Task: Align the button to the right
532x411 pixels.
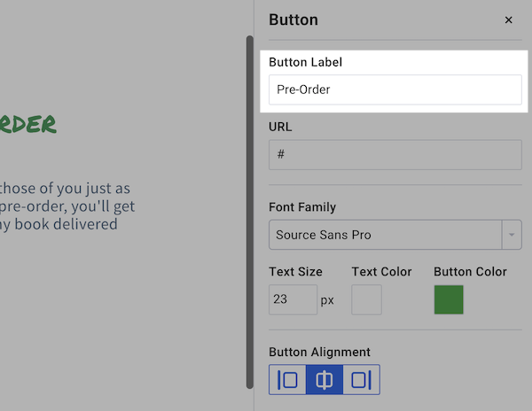Action: tap(361, 380)
